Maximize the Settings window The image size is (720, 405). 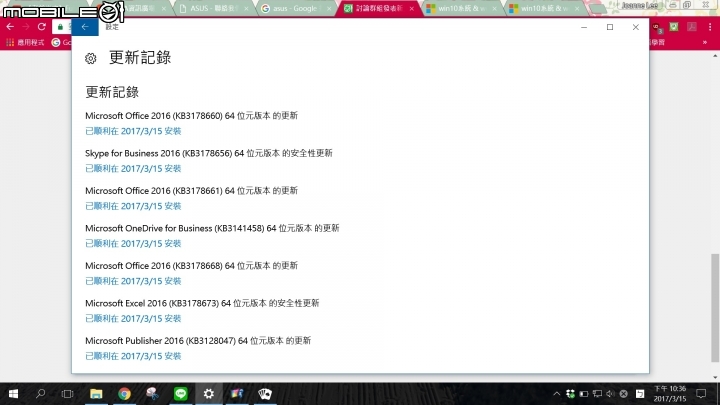610,27
